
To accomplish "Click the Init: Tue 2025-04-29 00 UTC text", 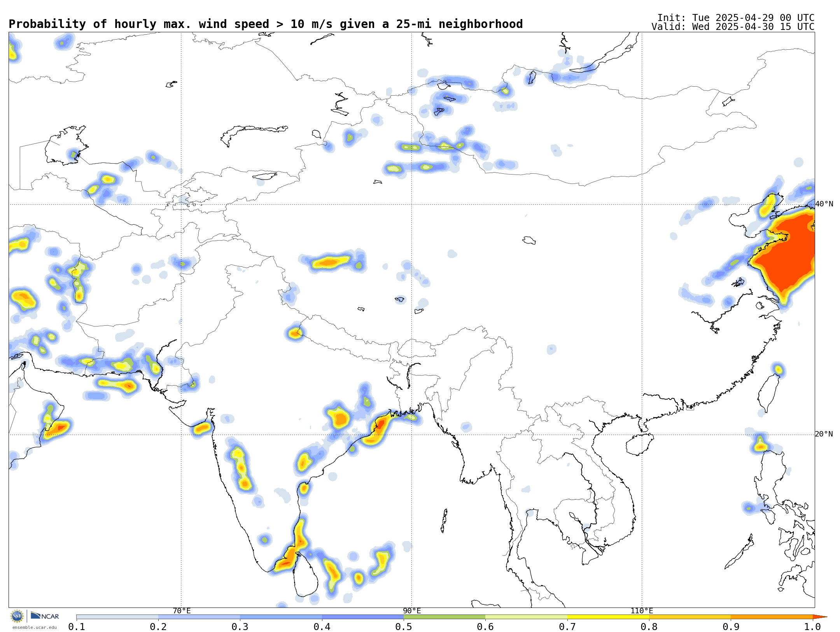I will 736,18.
